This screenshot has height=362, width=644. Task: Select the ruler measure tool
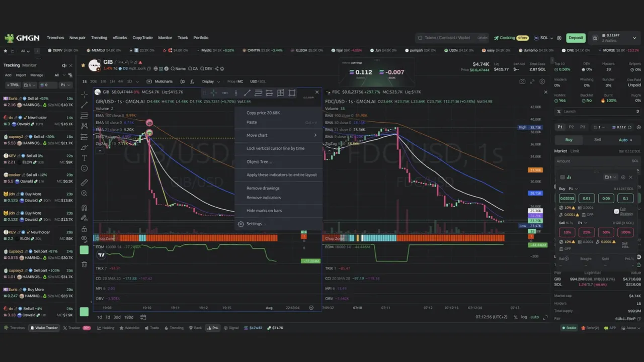84,183
